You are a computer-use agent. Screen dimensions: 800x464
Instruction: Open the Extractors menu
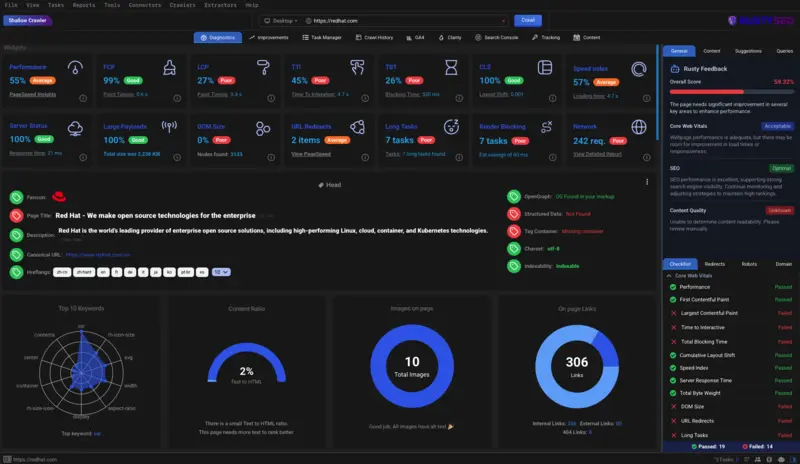coord(220,5)
